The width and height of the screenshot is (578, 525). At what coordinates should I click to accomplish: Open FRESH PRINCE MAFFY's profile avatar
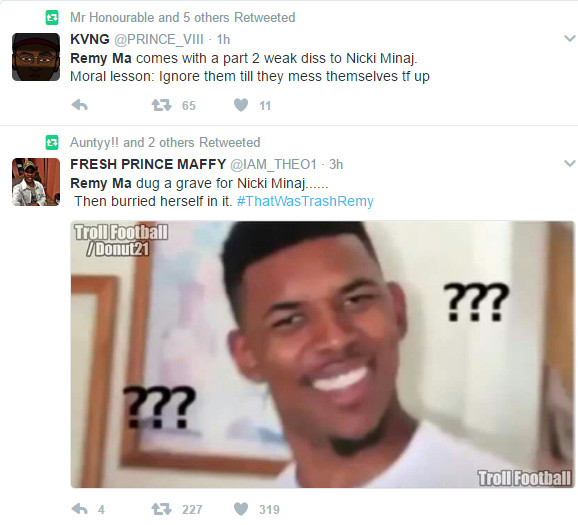click(x=36, y=182)
